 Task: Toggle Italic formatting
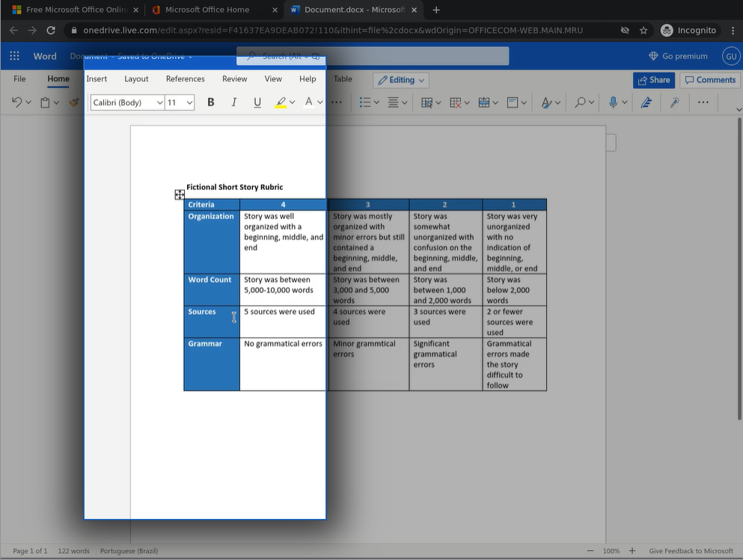pos(234,102)
